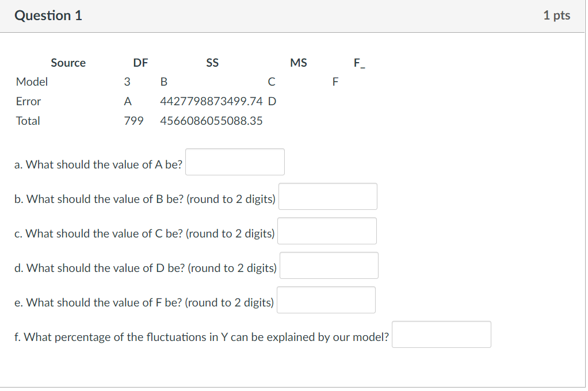588x391 pixels.
Task: Click the 1 pts label
Action: click(556, 16)
